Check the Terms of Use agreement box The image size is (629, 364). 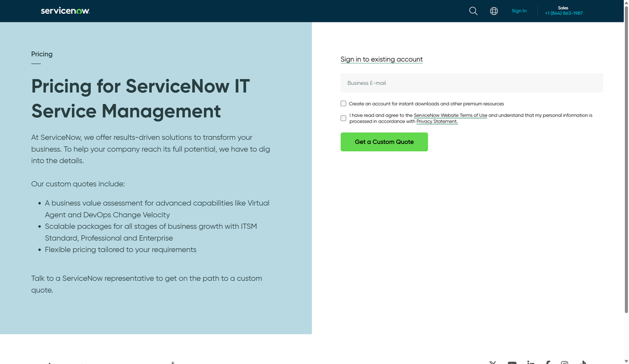click(x=343, y=118)
